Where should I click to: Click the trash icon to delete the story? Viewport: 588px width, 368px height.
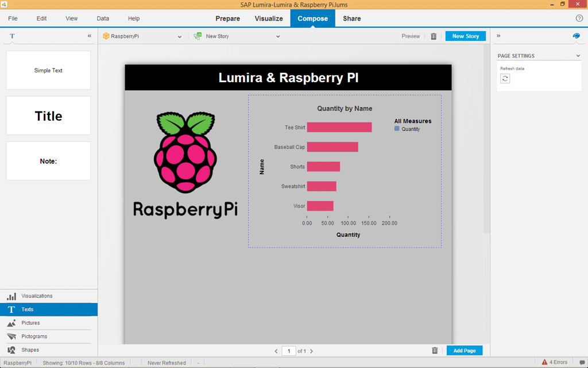(x=434, y=36)
